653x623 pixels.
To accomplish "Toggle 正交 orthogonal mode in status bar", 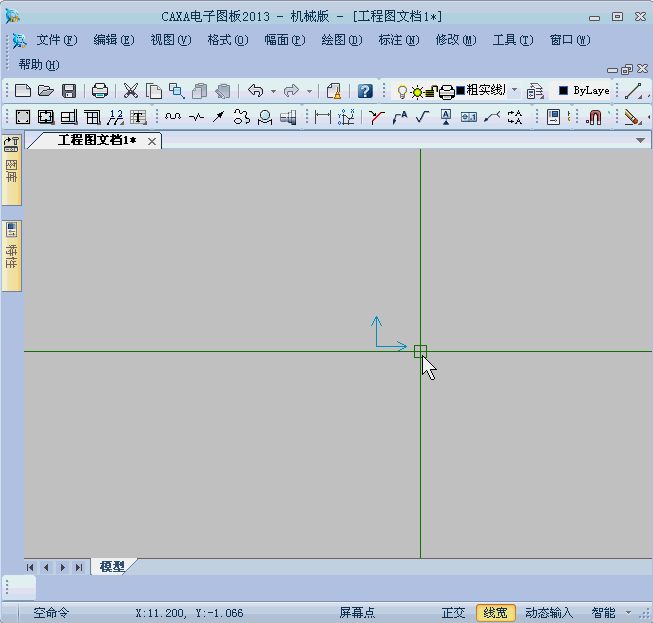I will (x=453, y=613).
